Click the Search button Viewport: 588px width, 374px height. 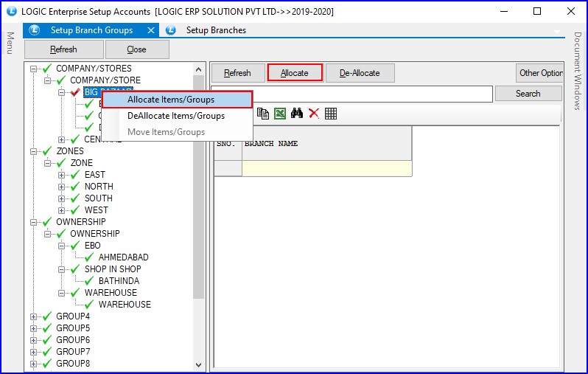click(528, 94)
